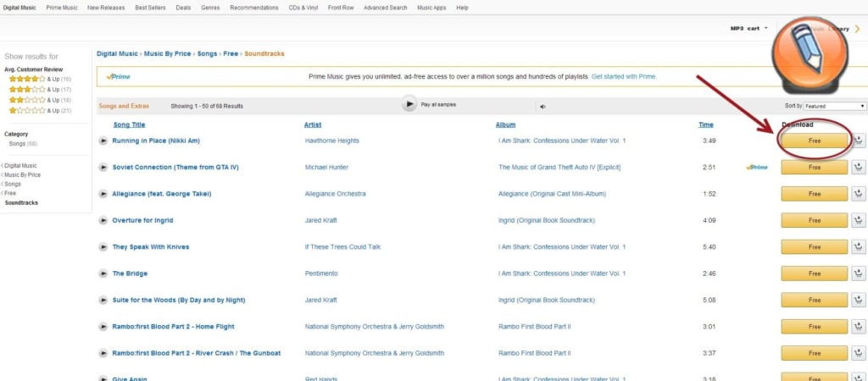Add The Bridge to MP3 cart

pos(859,273)
